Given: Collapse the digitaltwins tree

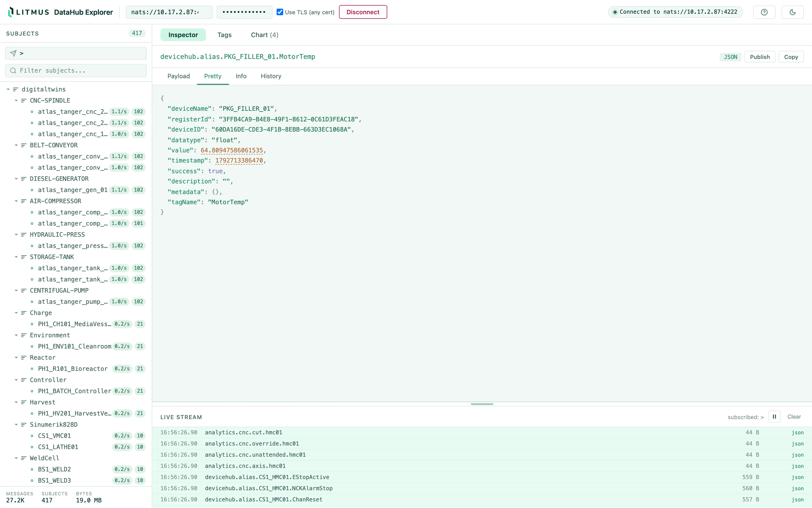Looking at the screenshot, I should [x=8, y=89].
